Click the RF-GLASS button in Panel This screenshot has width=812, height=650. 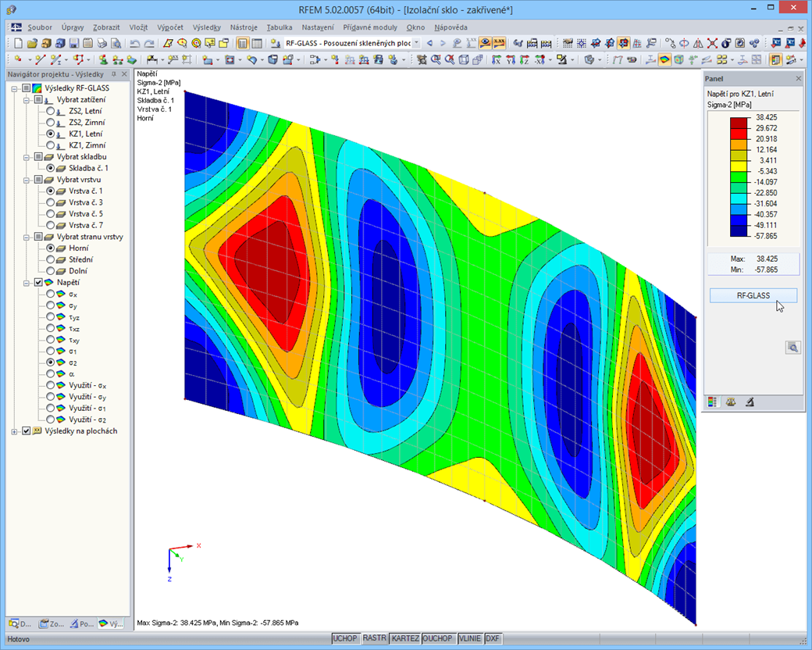click(753, 295)
